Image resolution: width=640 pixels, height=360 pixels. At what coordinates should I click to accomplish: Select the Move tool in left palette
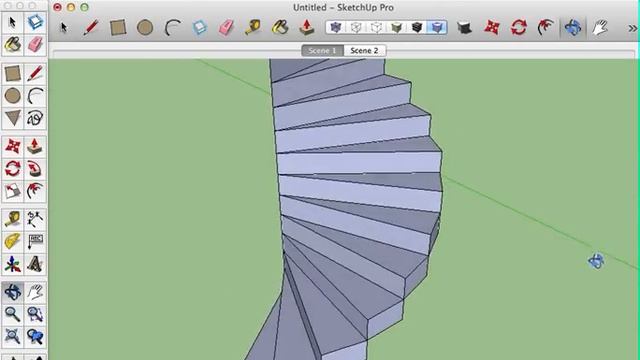click(x=13, y=147)
